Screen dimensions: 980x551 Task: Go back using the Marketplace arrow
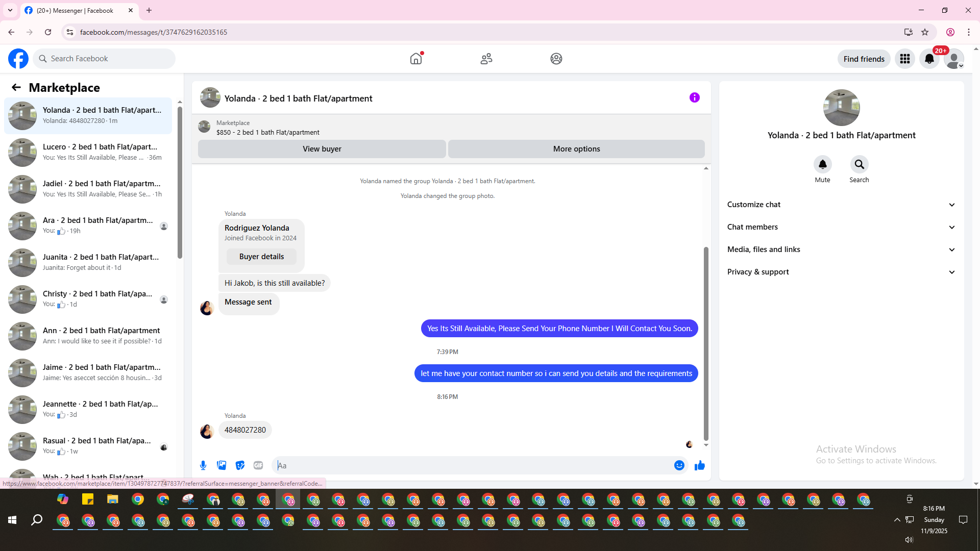click(16, 87)
